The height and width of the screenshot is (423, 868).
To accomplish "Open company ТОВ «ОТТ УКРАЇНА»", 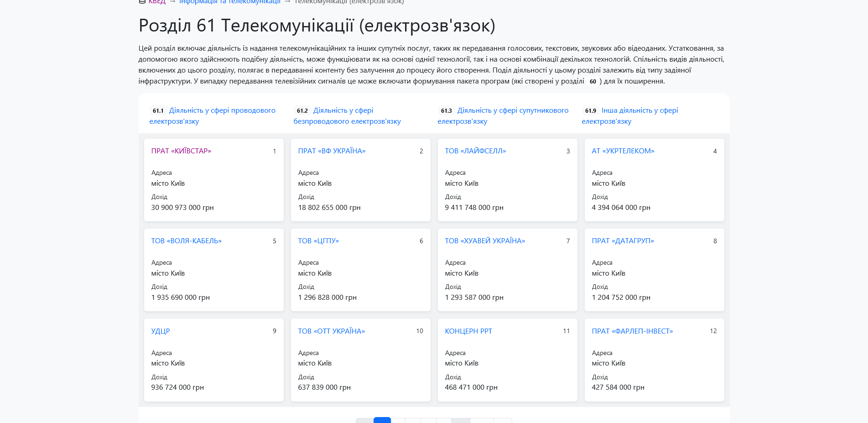I will 331,331.
